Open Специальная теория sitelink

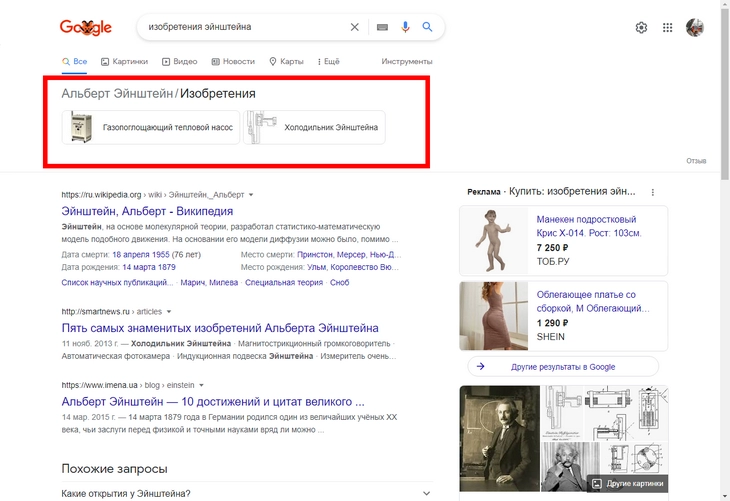[284, 283]
